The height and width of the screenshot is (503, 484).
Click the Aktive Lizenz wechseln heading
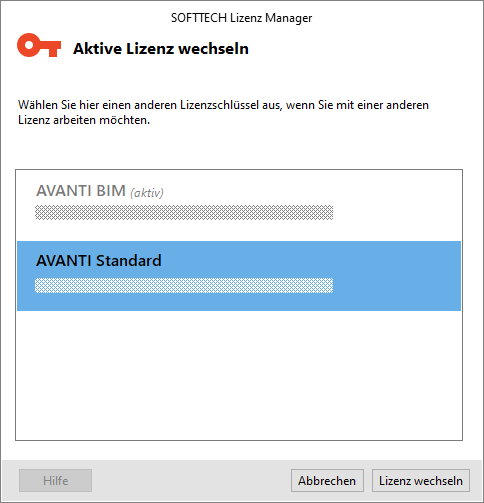point(161,49)
